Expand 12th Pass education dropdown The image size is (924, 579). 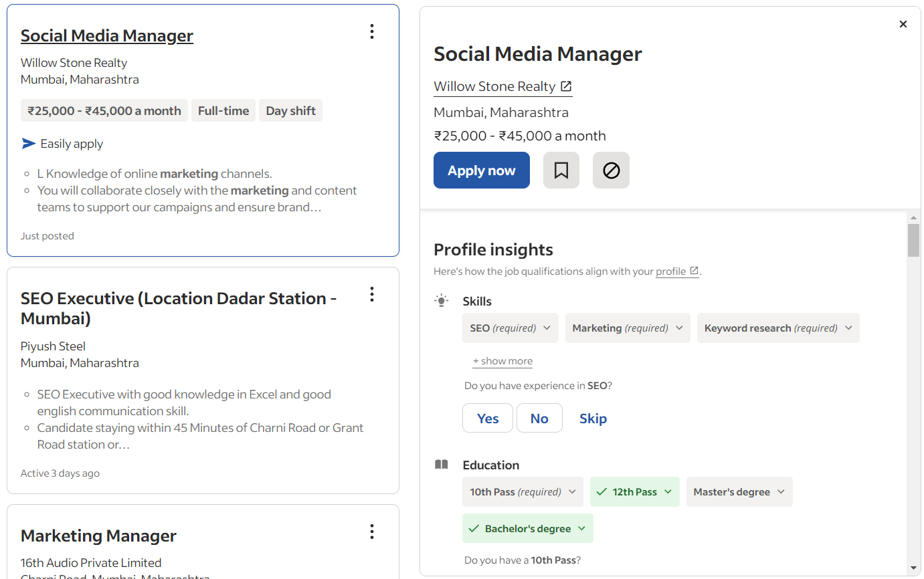click(x=635, y=492)
